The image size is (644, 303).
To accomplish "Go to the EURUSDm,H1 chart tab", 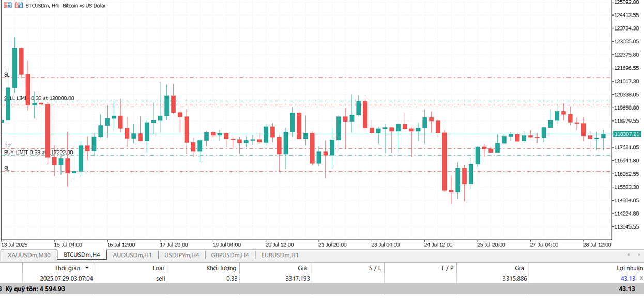I will point(280,255).
